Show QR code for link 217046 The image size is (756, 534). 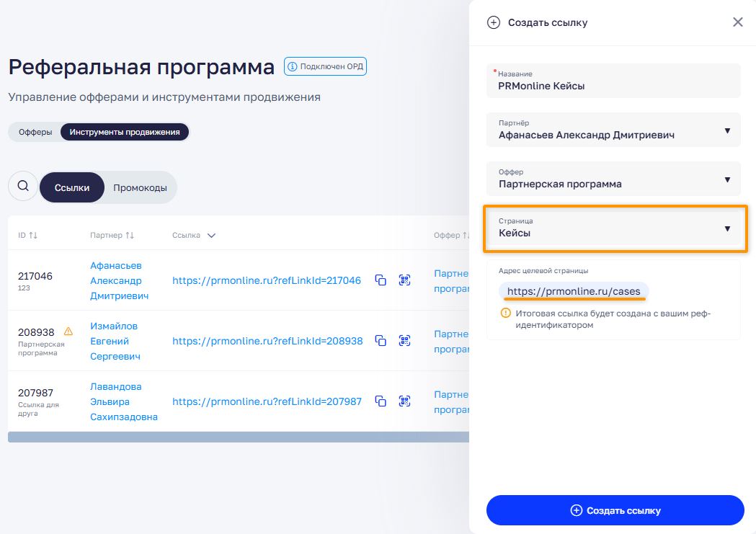[x=404, y=280]
